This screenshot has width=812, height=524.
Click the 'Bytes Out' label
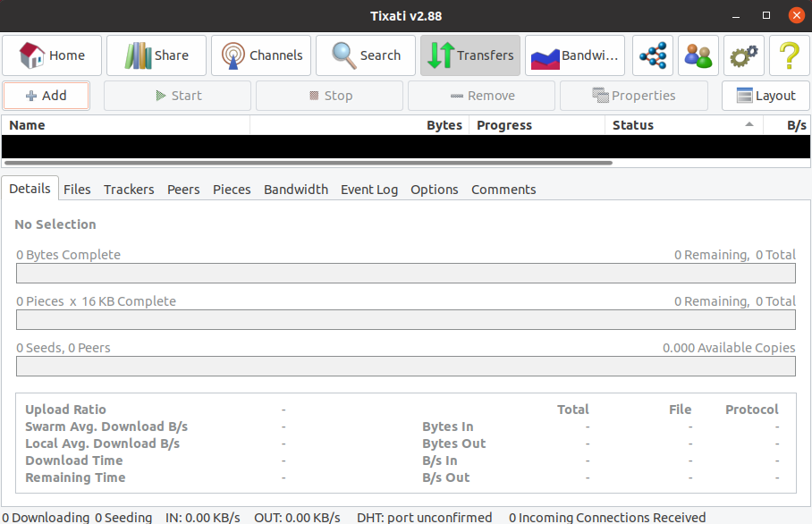(453, 444)
